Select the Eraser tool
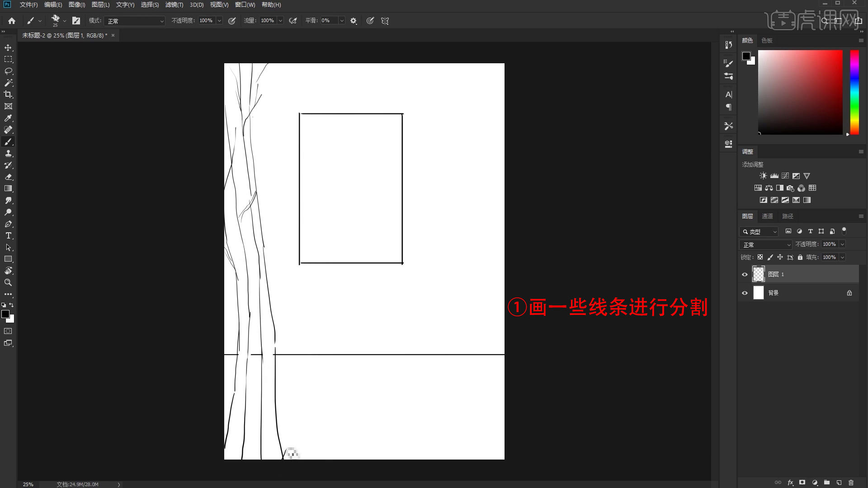This screenshot has width=868, height=488. (x=8, y=177)
